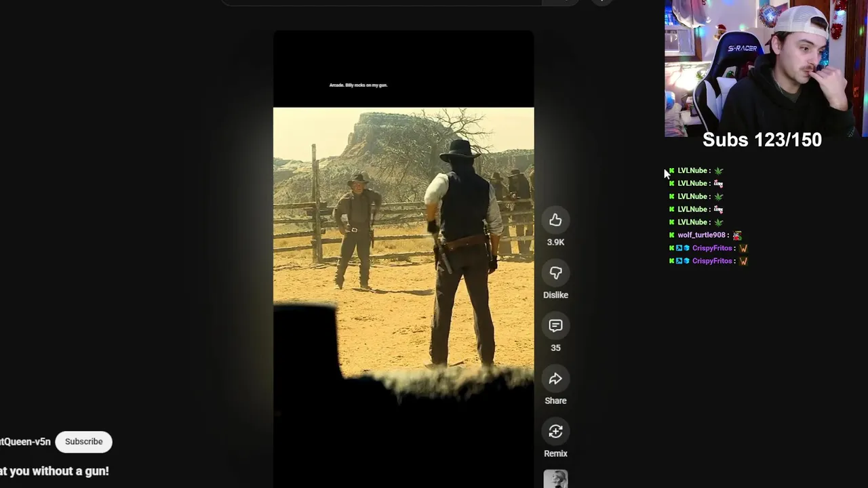Click the video caption text at top

coord(358,85)
